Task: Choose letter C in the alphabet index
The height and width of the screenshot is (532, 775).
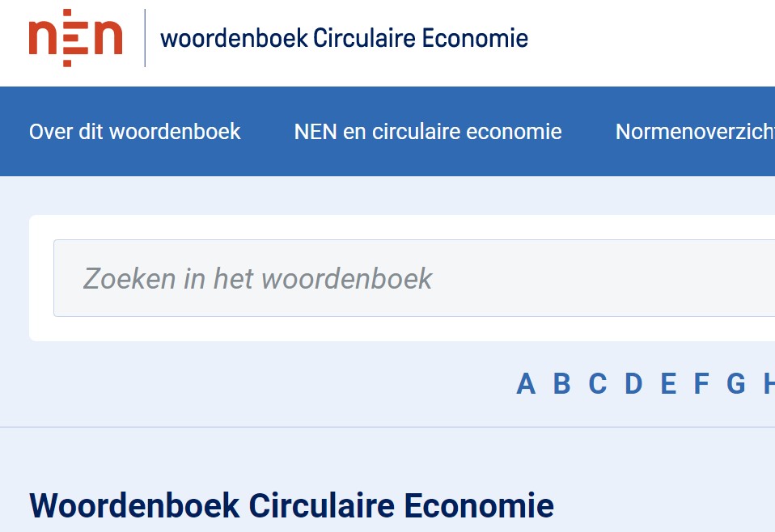Action: pyautogui.click(x=597, y=384)
